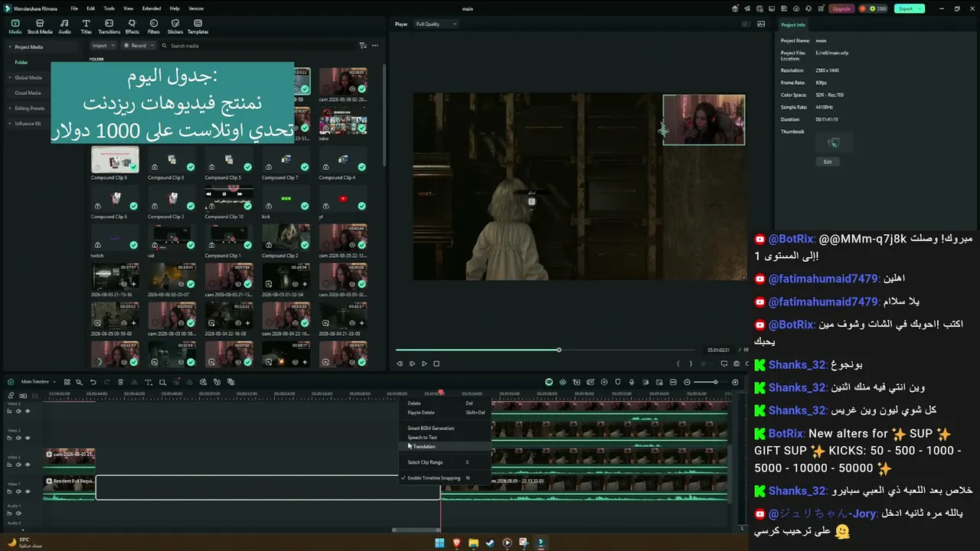Click the timeline zoom in plus icon
980x551 pixels.
pos(736,382)
